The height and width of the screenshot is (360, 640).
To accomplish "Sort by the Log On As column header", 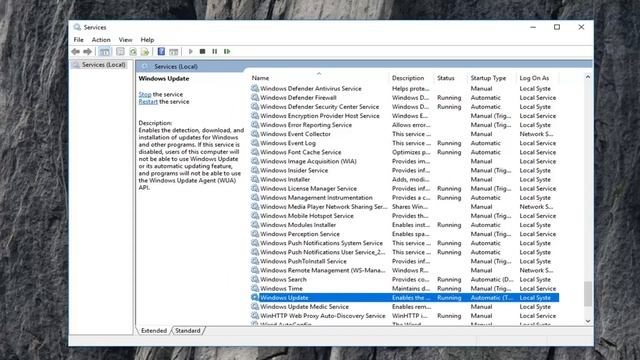I will 538,78.
